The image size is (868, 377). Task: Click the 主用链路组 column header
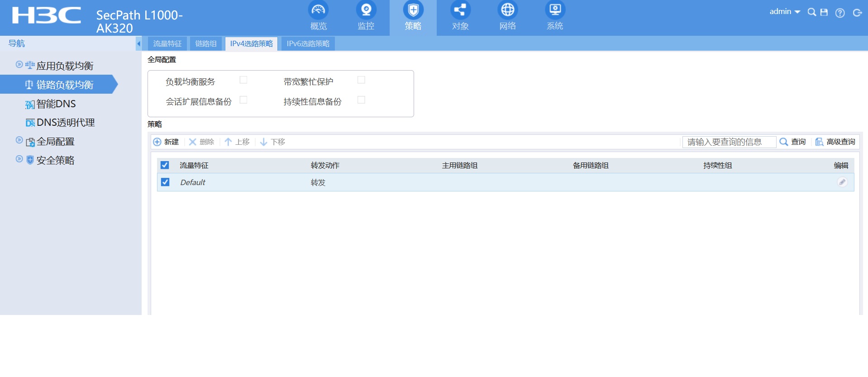460,166
